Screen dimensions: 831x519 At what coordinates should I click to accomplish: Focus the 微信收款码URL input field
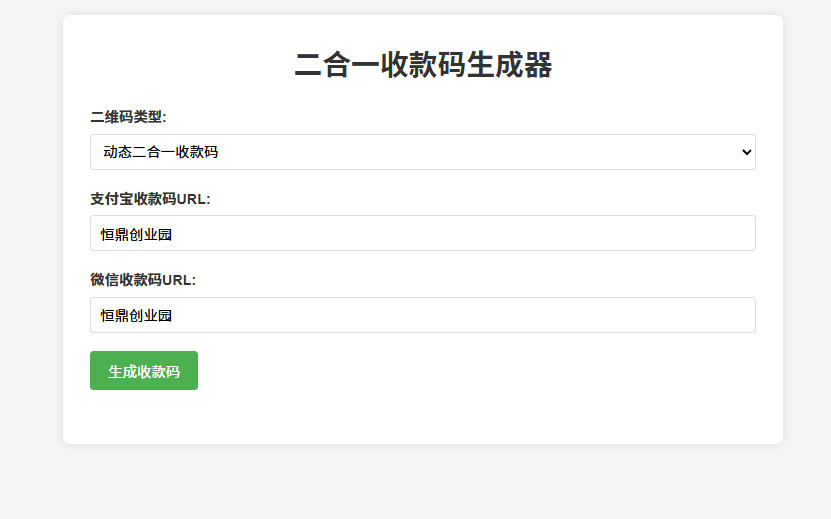pos(422,315)
